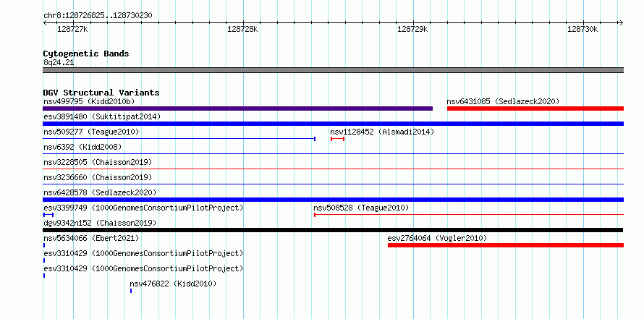Viewport: 644px width, 319px height.
Task: Click the gray 8q24.21 cytogenetic band bar
Action: tap(333, 70)
